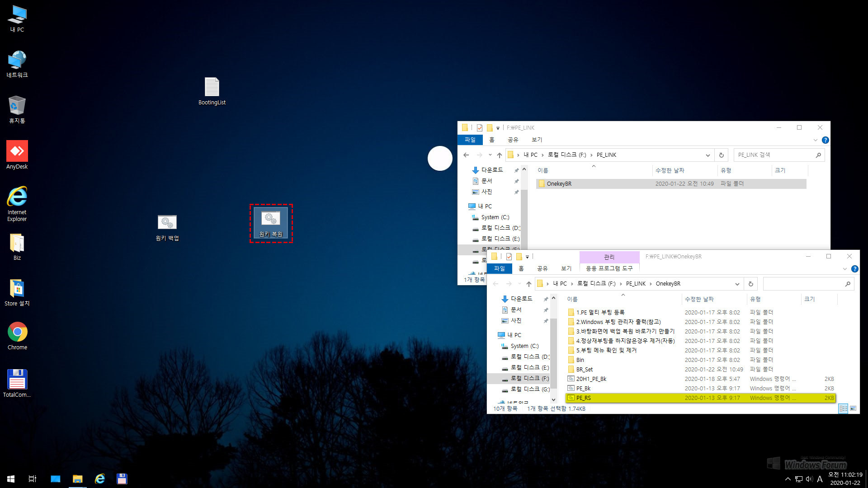This screenshot has height=488, width=868.
Task: Select PE_RS command file
Action: pyautogui.click(x=583, y=398)
